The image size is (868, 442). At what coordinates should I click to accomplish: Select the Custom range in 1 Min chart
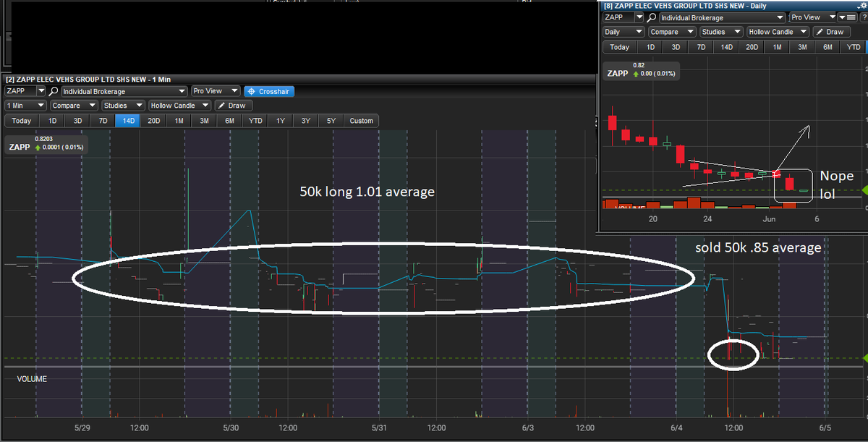362,121
